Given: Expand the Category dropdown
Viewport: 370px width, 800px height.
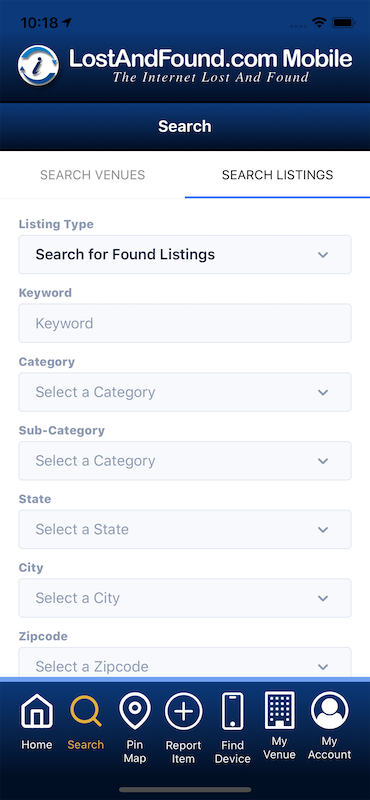Looking at the screenshot, I should pos(185,392).
